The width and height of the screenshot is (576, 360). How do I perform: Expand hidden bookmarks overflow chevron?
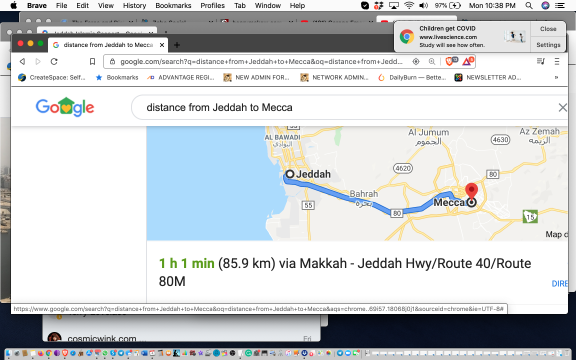click(x=556, y=78)
